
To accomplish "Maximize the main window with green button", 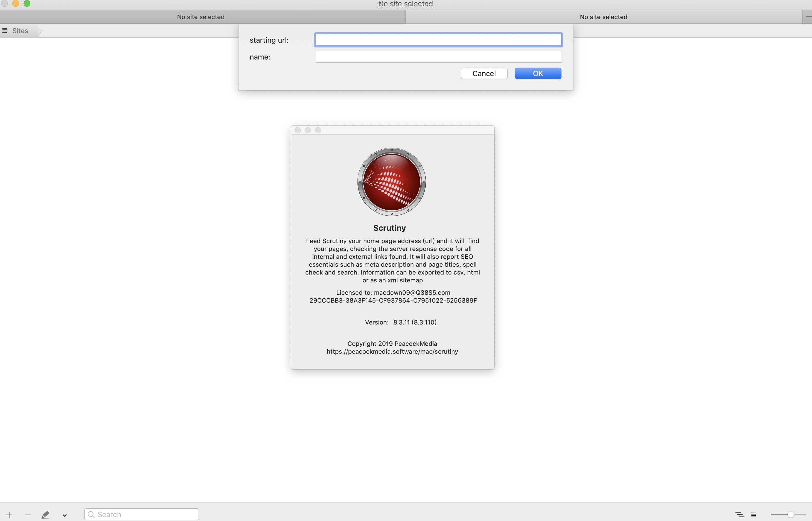I will pos(27,3).
